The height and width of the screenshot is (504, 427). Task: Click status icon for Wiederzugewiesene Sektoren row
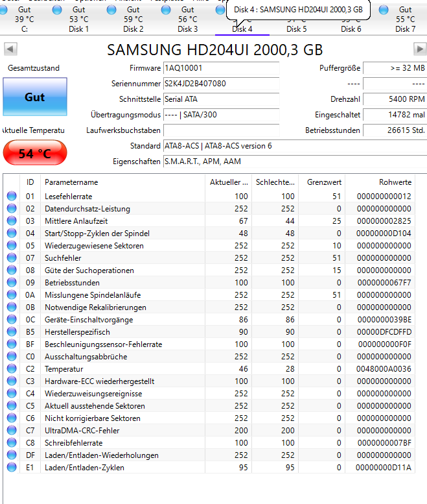point(12,246)
